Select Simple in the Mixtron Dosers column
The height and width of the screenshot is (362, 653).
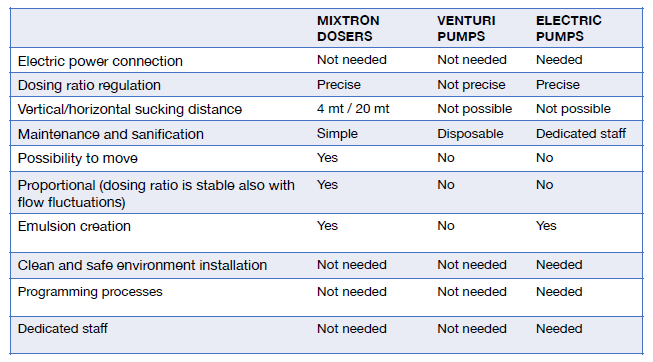coord(337,134)
